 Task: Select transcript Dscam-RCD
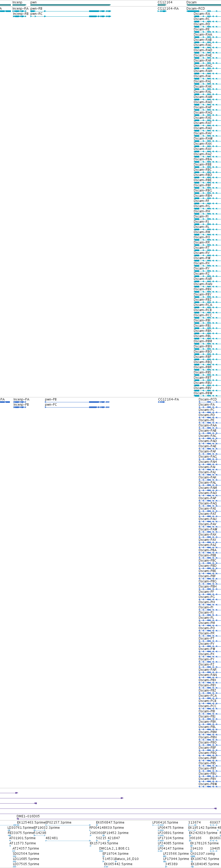click(195, 8)
